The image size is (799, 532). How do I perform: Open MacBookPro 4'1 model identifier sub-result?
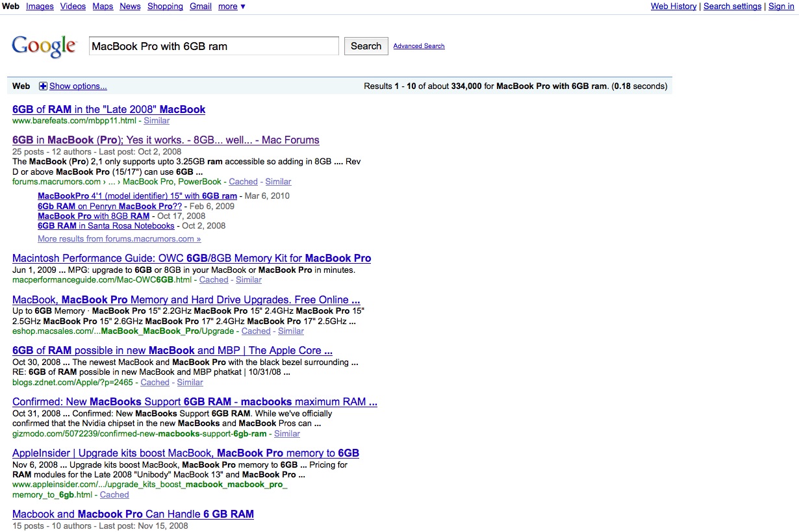pyautogui.click(x=137, y=196)
